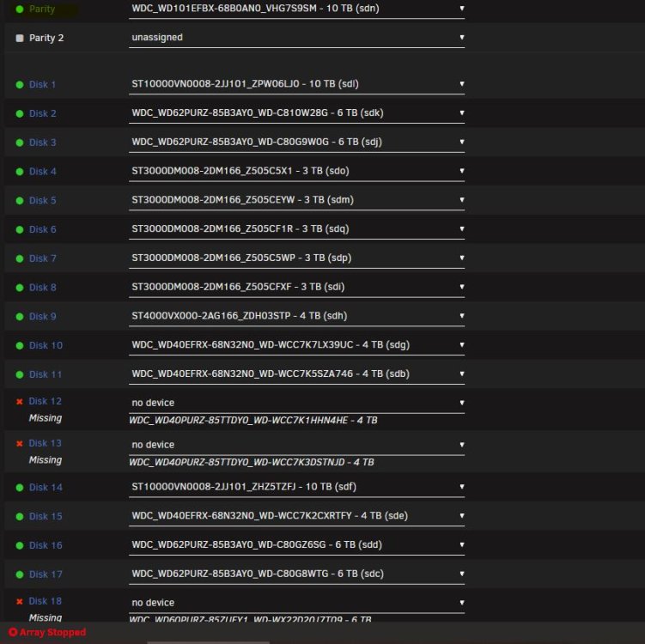This screenshot has height=644, width=645.
Task: Open the Disk 3 device dropdown
Action: click(x=296, y=143)
